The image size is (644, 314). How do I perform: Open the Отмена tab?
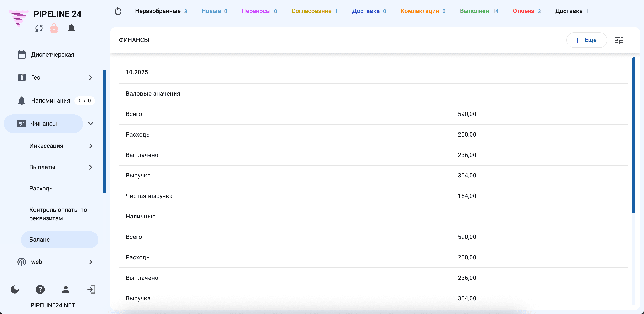pyautogui.click(x=527, y=11)
